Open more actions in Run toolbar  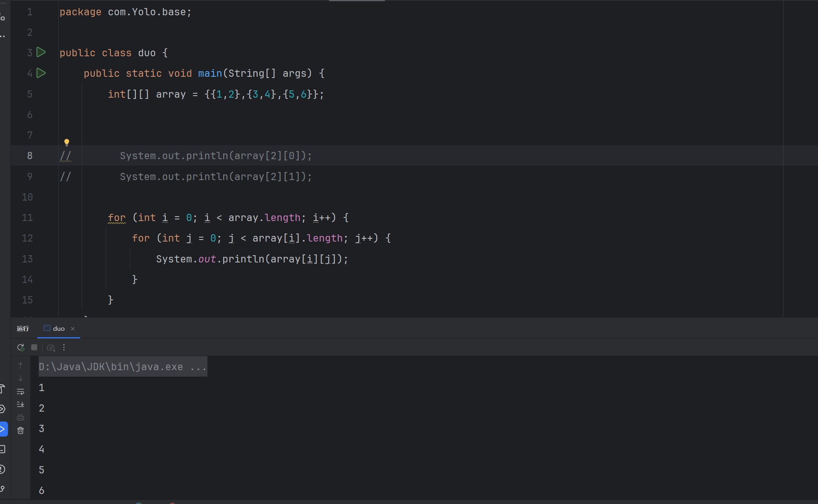64,347
